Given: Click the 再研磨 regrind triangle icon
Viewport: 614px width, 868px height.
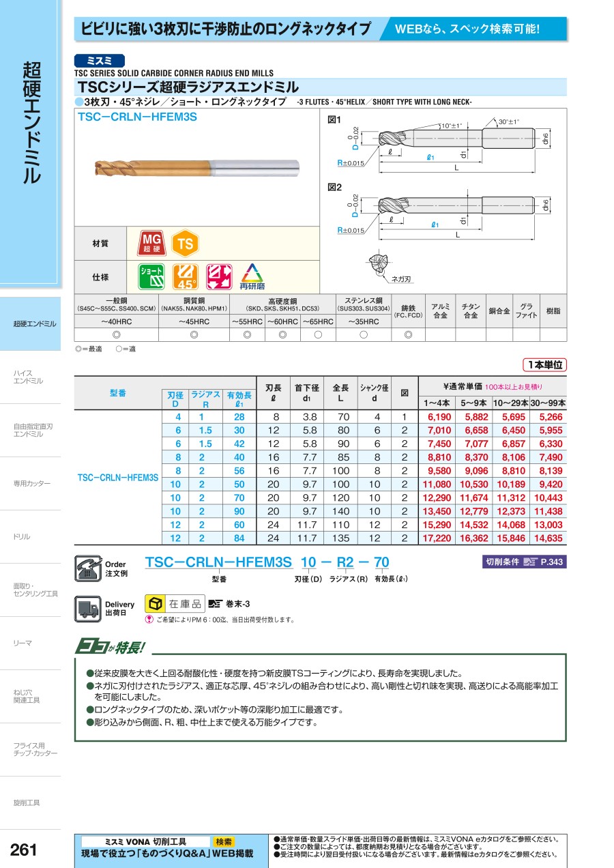Looking at the screenshot, I should click(x=252, y=276).
